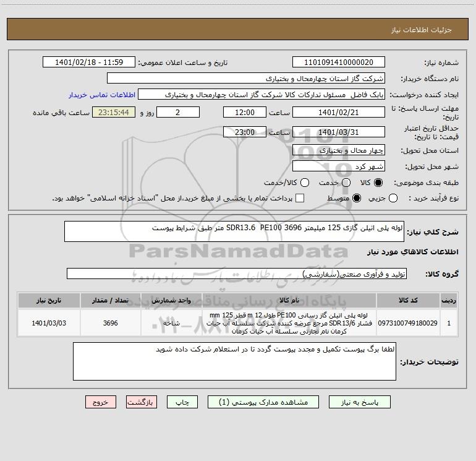Click the چاپ print button
The image size is (476, 461).
pyautogui.click(x=182, y=402)
